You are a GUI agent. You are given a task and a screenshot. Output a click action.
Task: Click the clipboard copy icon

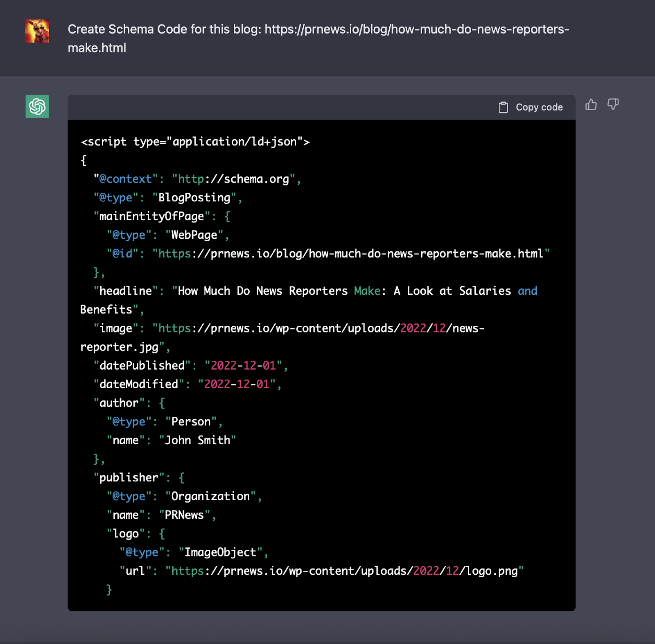click(503, 107)
